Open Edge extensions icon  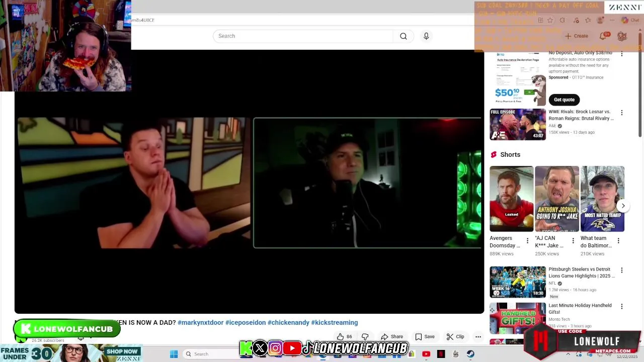[x=562, y=20]
